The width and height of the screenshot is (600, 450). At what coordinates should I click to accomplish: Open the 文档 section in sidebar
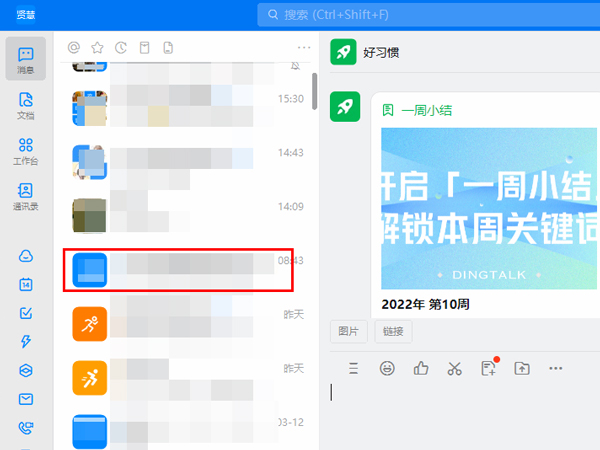(x=27, y=105)
